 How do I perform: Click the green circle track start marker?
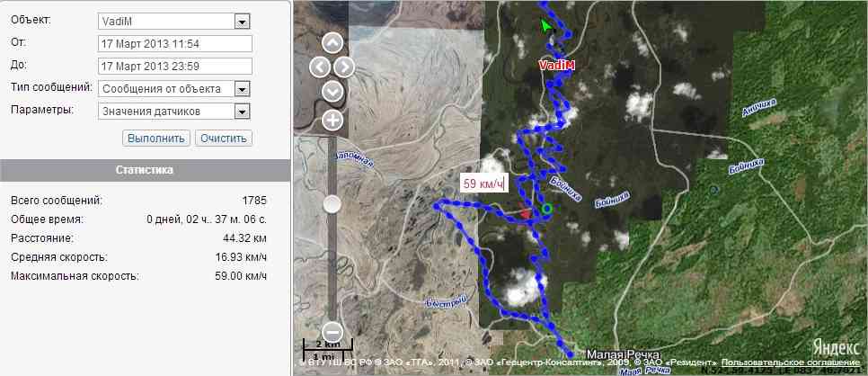tap(547, 209)
